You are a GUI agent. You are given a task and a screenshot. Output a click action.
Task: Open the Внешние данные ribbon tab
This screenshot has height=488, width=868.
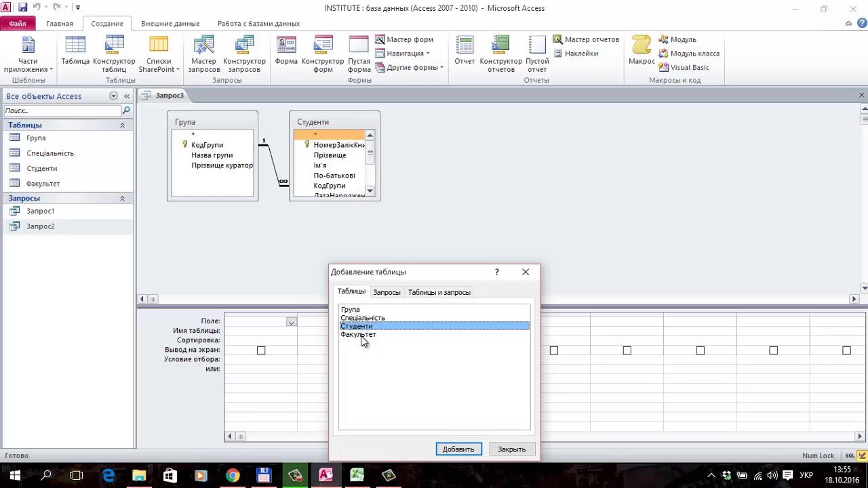point(170,24)
